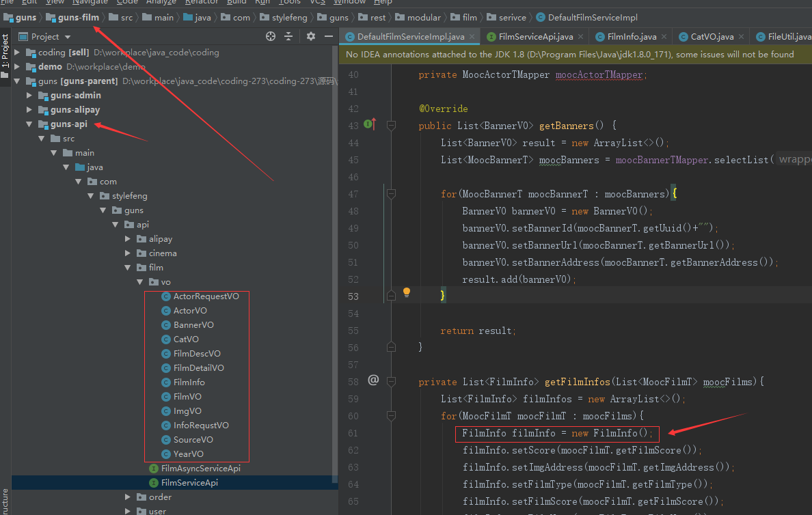Close the CatVO.java tab
Image resolution: width=812 pixels, height=515 pixels.
pyautogui.click(x=742, y=37)
